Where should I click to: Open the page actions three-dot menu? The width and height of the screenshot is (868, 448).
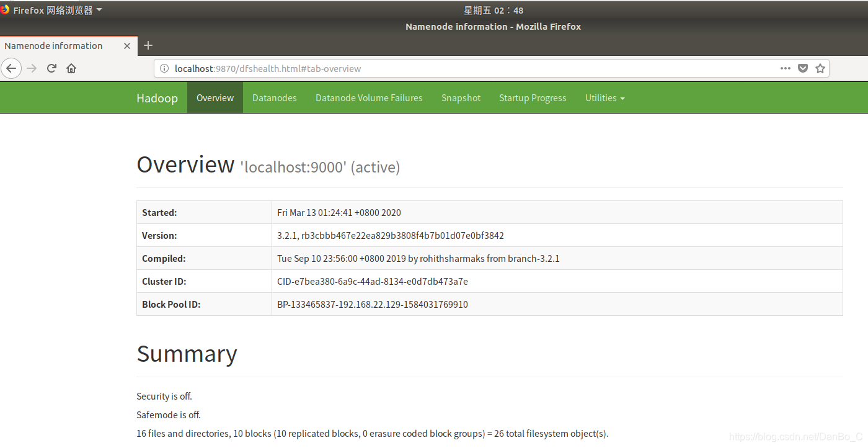[x=785, y=68]
